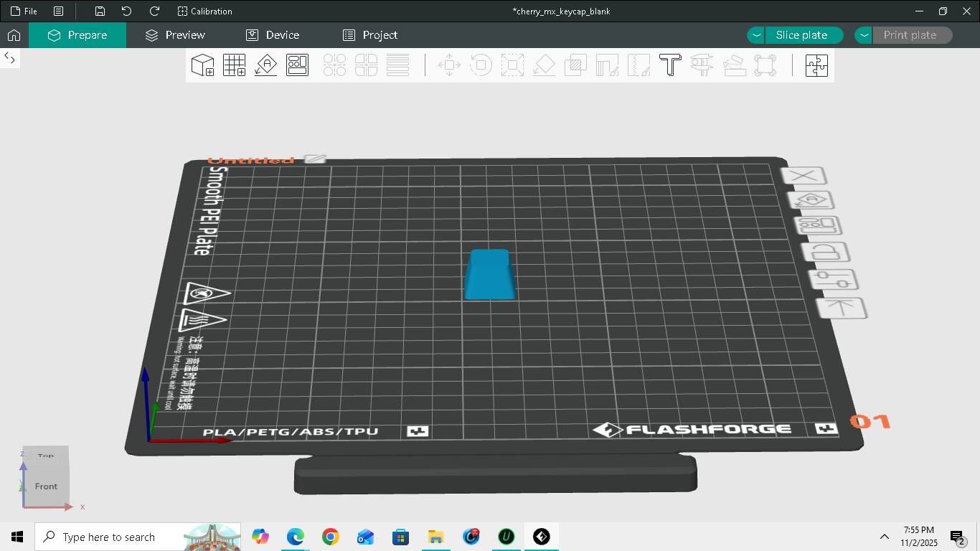Open Microsoft Edge from the taskbar
980x551 pixels.
(295, 537)
